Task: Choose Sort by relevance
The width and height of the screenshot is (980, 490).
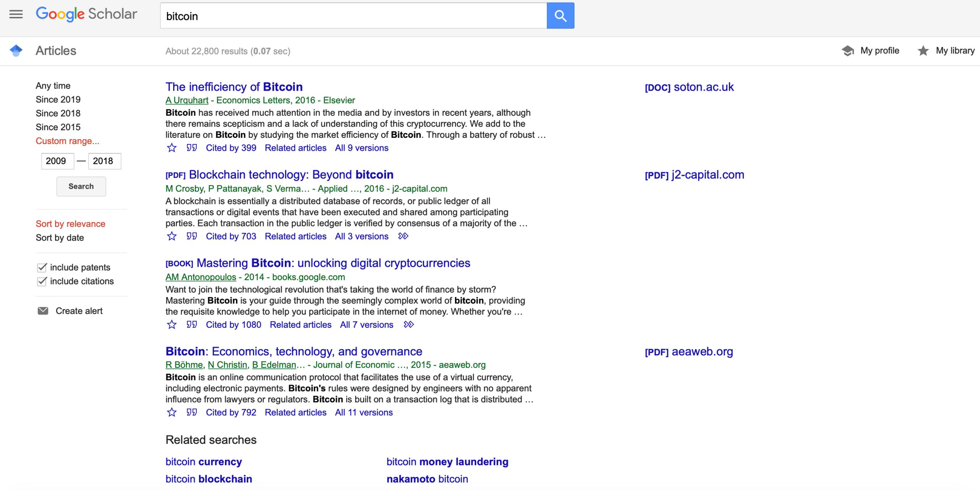Action: pyautogui.click(x=70, y=224)
